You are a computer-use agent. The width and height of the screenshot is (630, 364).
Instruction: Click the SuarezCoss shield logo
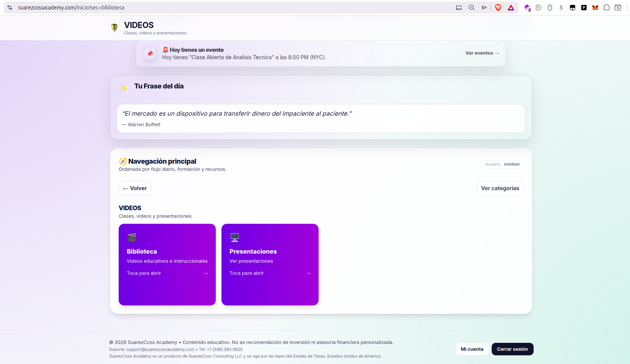point(114,28)
